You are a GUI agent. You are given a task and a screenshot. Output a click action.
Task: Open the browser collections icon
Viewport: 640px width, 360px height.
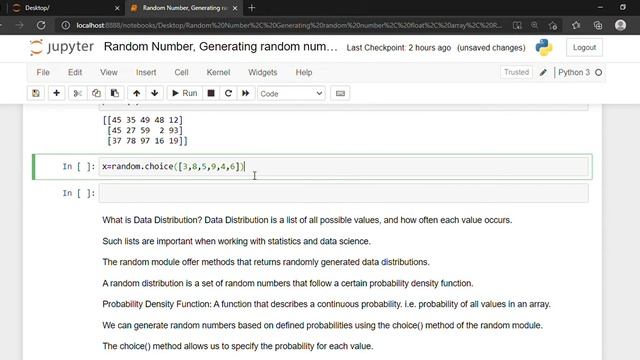pyautogui.click(x=598, y=25)
